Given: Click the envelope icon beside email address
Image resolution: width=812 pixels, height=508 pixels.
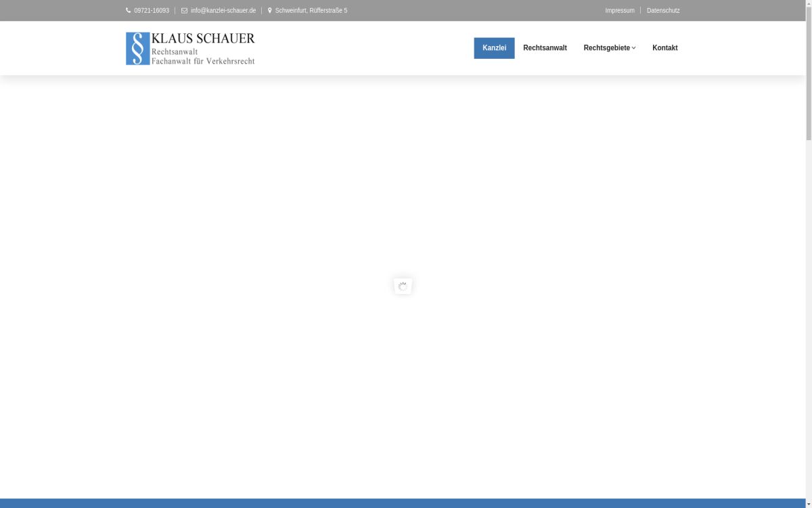Looking at the screenshot, I should click(x=184, y=11).
